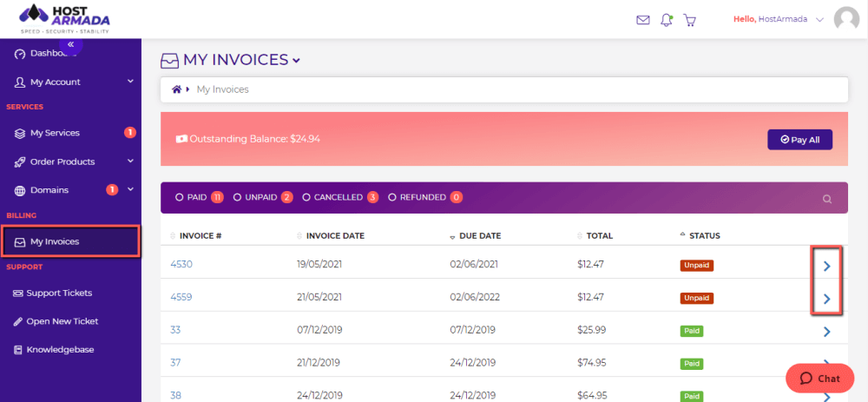Viewport: 868px width, 402px height.
Task: Click Unpaid status badge of invoice 4530
Action: 697,266
